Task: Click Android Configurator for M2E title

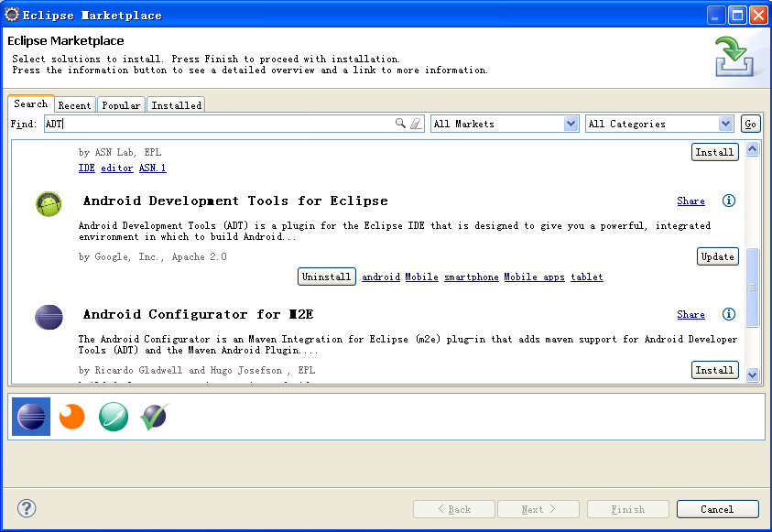Action: 199,314
